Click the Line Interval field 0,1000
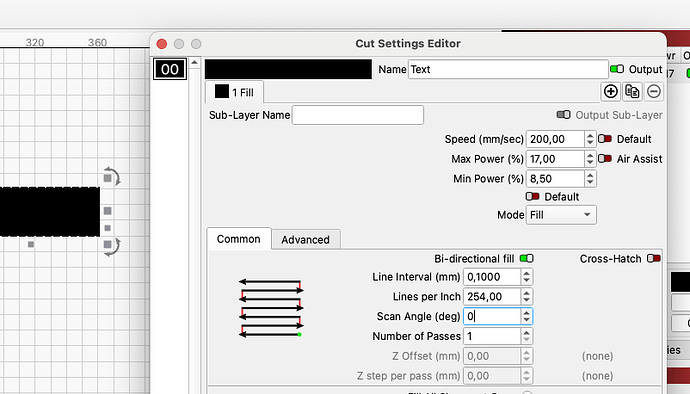 coord(492,277)
